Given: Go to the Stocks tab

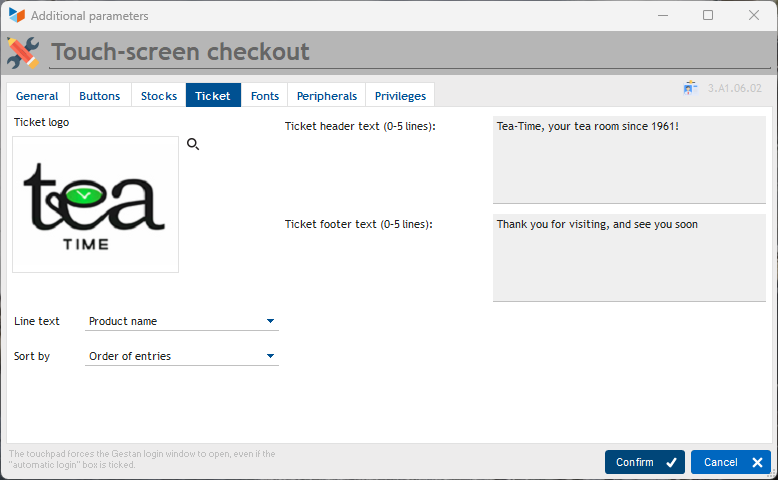Looking at the screenshot, I should (158, 96).
